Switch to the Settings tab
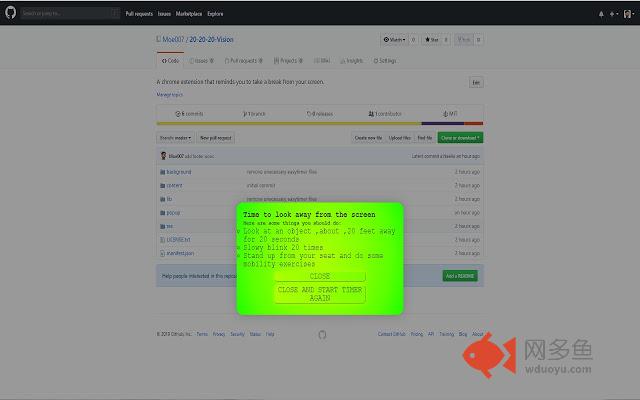Viewport: 640px width, 400px height. [385, 60]
